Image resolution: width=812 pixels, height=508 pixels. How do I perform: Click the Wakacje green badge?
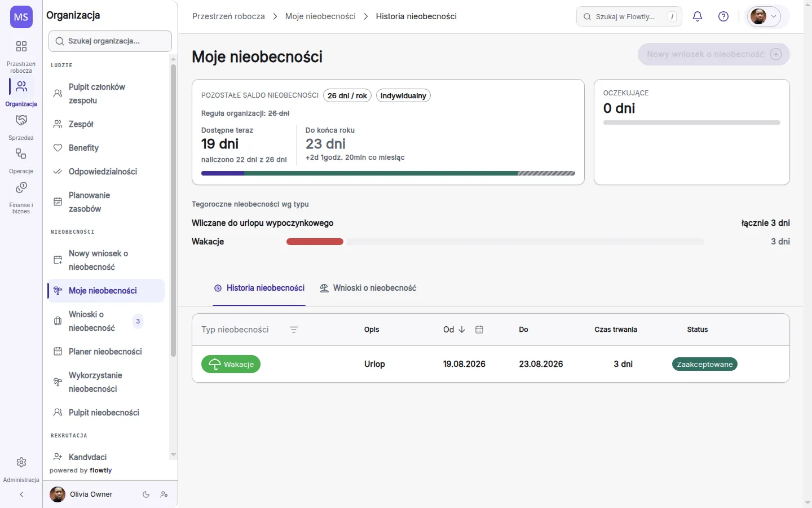pos(231,364)
